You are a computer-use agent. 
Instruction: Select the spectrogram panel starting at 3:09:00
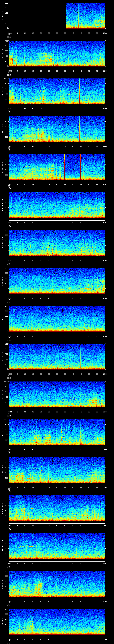57,16
